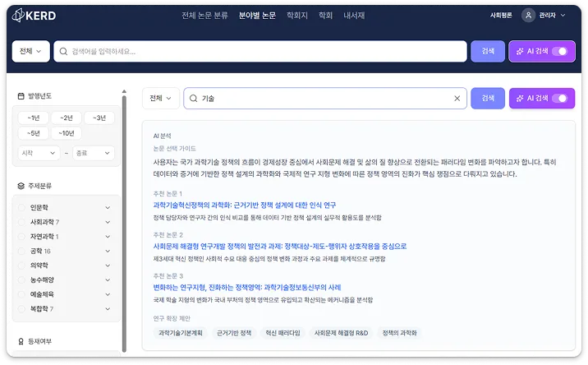Open the 전체 dropdown in header search
The width and height of the screenshot is (588, 365).
30,52
